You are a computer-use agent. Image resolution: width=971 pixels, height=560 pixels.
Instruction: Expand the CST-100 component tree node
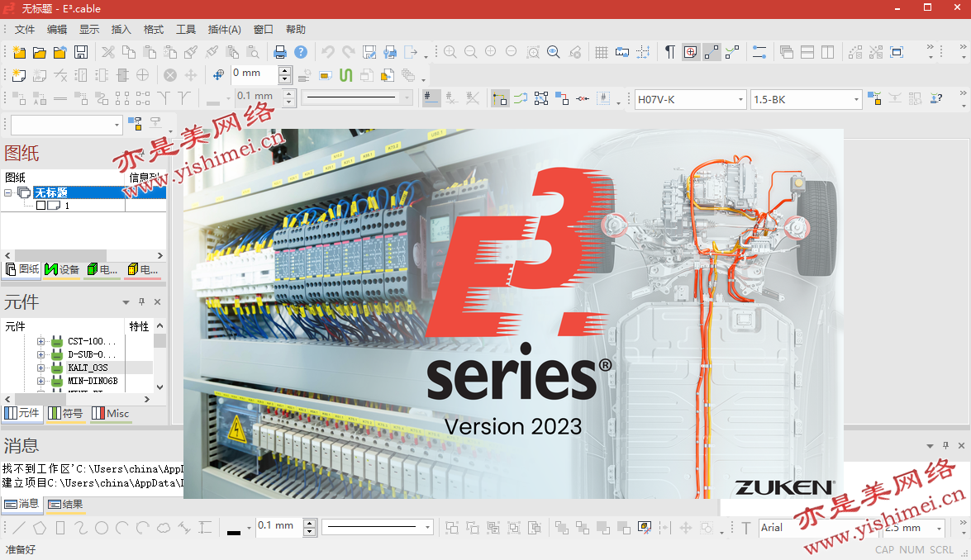pyautogui.click(x=40, y=342)
